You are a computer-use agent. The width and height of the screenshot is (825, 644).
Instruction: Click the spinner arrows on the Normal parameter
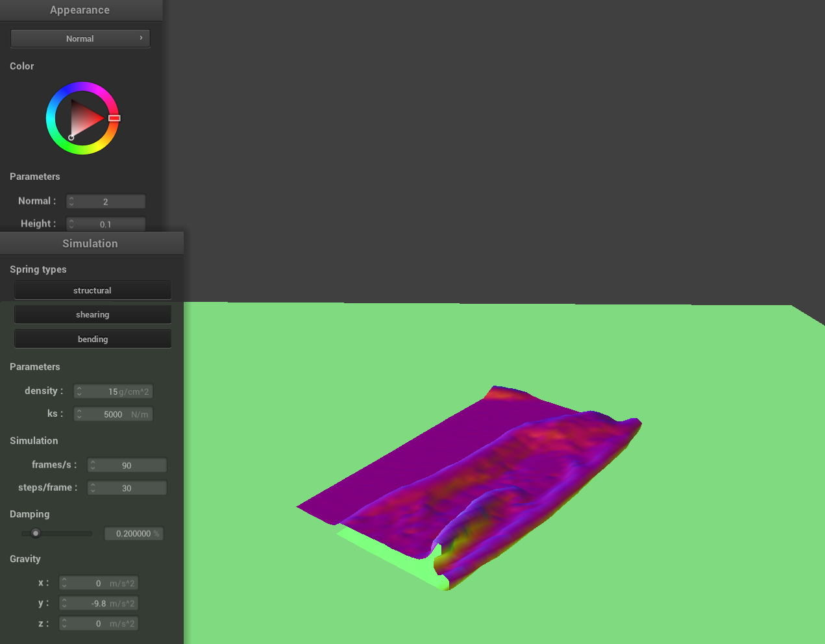click(x=71, y=202)
